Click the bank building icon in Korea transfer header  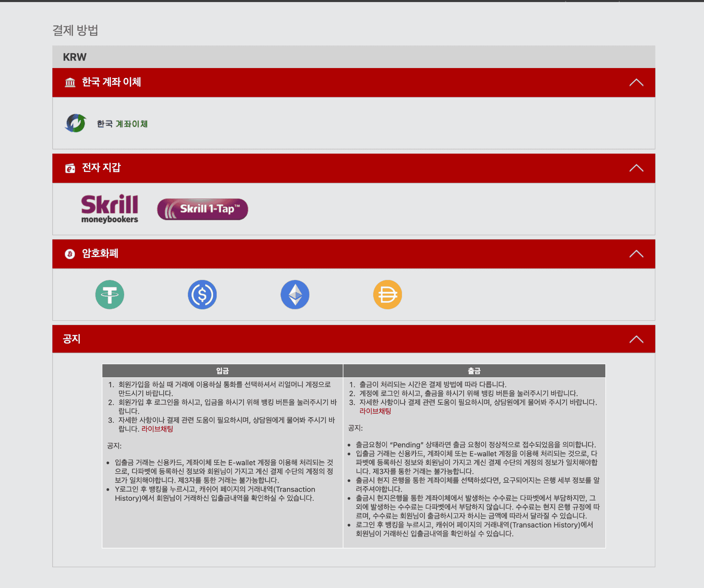click(x=70, y=82)
